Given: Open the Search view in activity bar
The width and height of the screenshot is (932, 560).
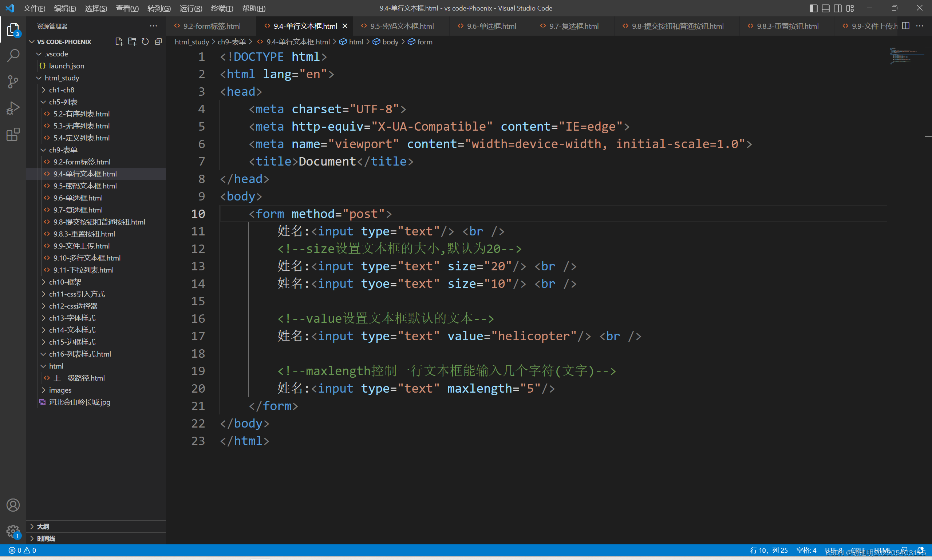Looking at the screenshot, I should point(13,55).
